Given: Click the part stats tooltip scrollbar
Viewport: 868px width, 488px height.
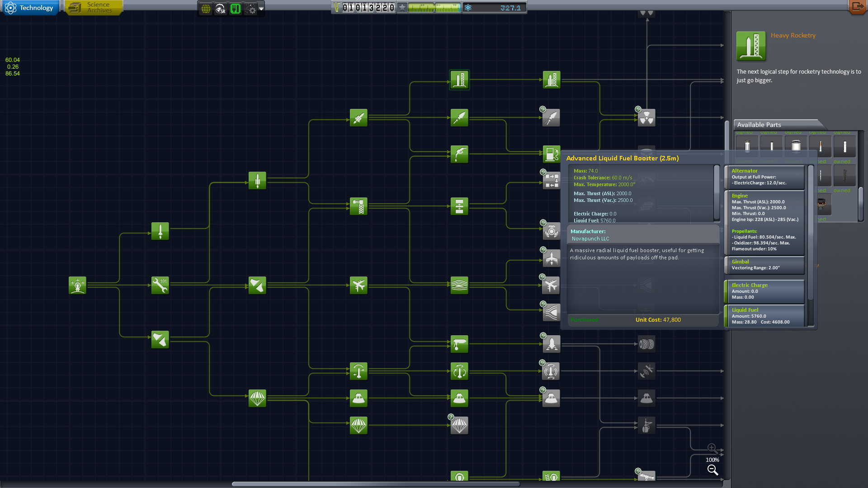Looking at the screenshot, I should [717, 193].
